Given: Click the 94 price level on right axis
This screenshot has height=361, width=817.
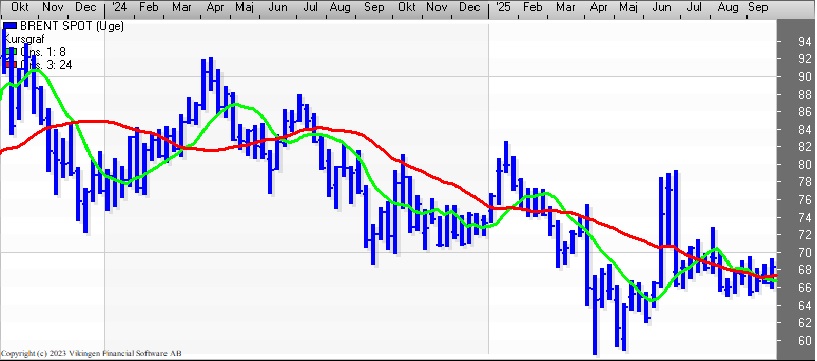Looking at the screenshot, I should (x=804, y=42).
